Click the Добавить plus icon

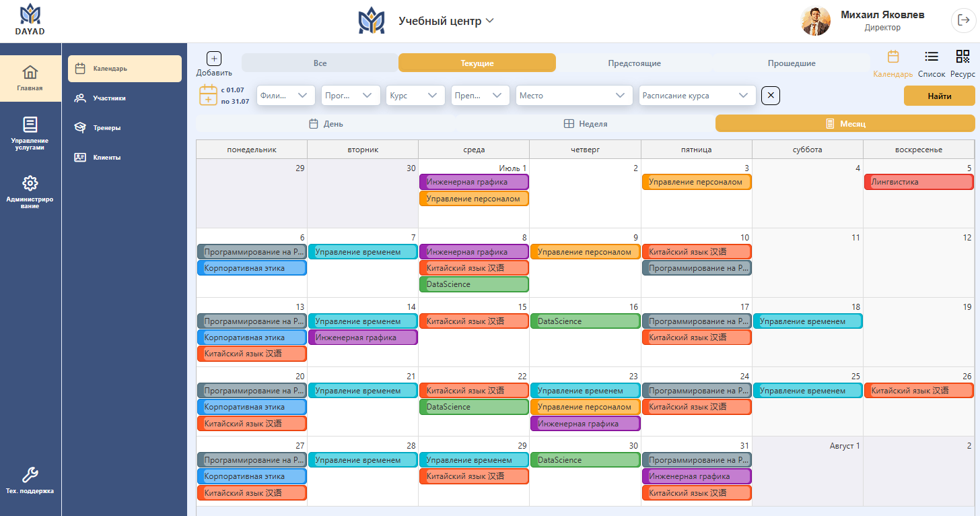click(213, 59)
